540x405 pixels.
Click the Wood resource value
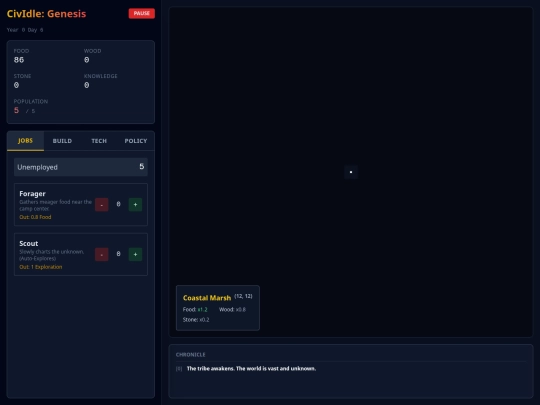point(86,60)
